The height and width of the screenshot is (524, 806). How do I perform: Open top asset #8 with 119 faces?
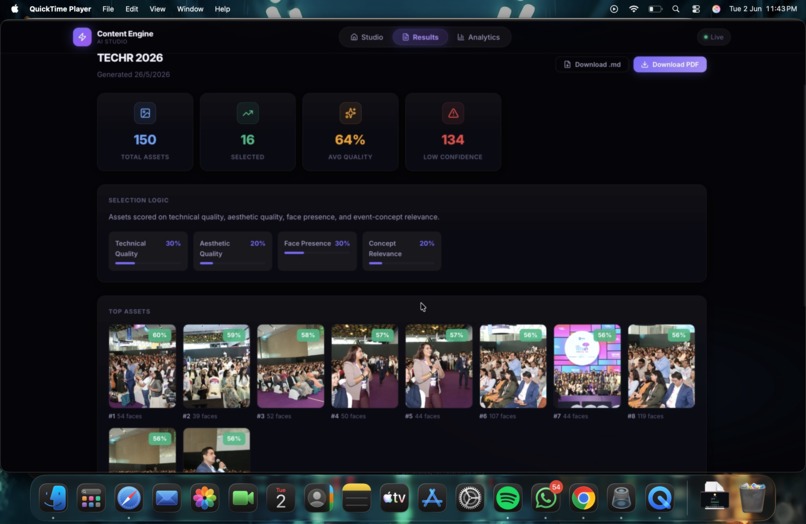[x=661, y=366]
